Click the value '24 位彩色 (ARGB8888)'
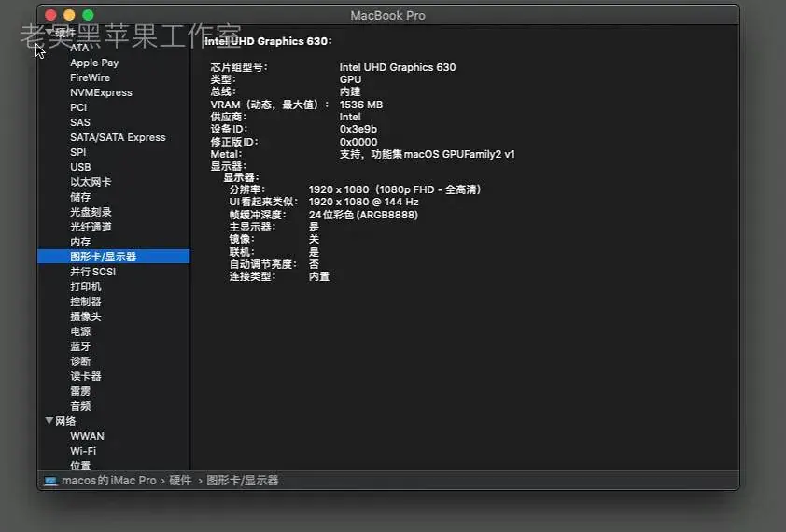This screenshot has width=786, height=532. [x=363, y=215]
